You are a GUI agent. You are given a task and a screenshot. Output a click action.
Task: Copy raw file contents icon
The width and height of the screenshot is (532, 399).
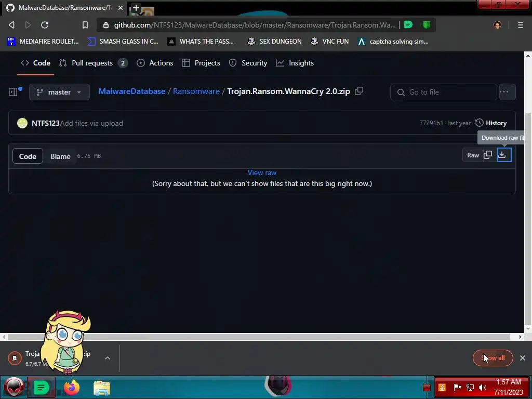coord(488,155)
